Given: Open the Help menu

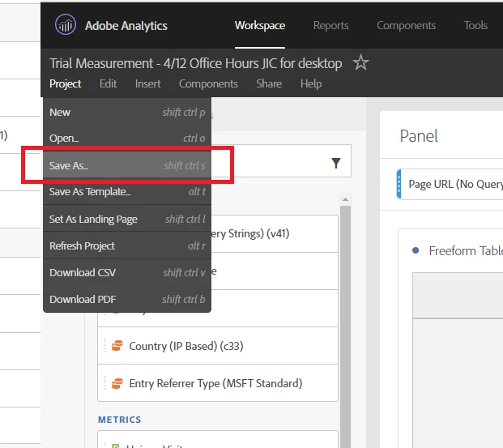Looking at the screenshot, I should [x=311, y=83].
